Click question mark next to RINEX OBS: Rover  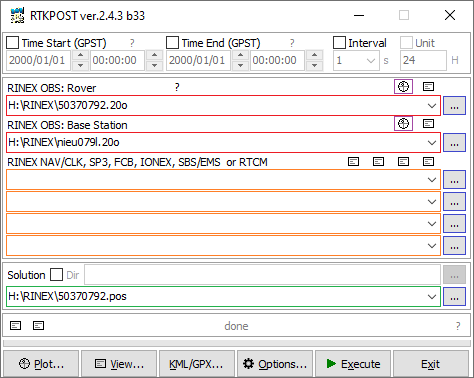(x=177, y=87)
